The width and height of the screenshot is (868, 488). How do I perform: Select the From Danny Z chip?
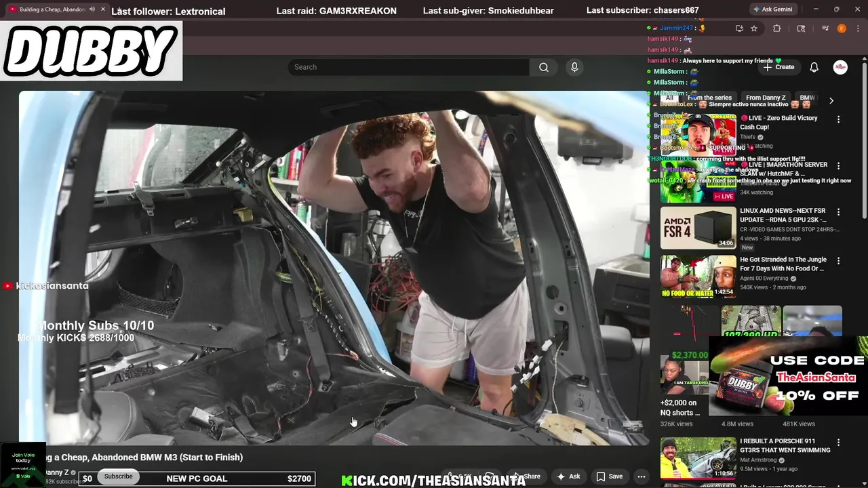(766, 98)
